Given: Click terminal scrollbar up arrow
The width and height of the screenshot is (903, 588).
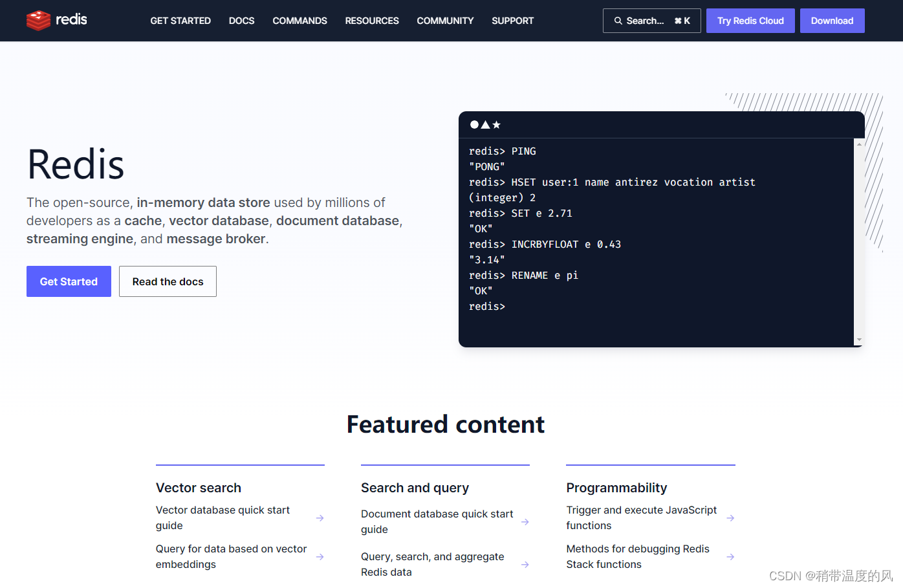Looking at the screenshot, I should tap(859, 144).
